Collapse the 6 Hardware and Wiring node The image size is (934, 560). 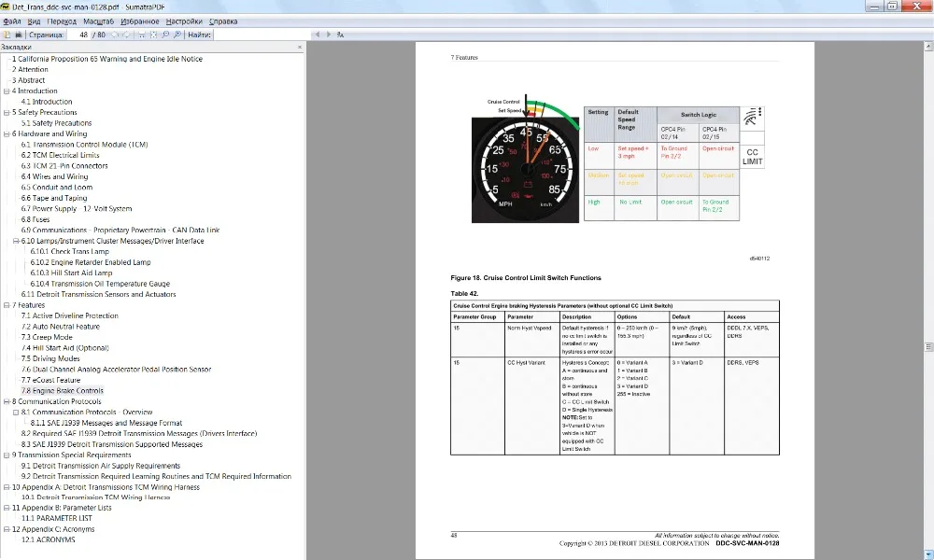[x=7, y=133]
